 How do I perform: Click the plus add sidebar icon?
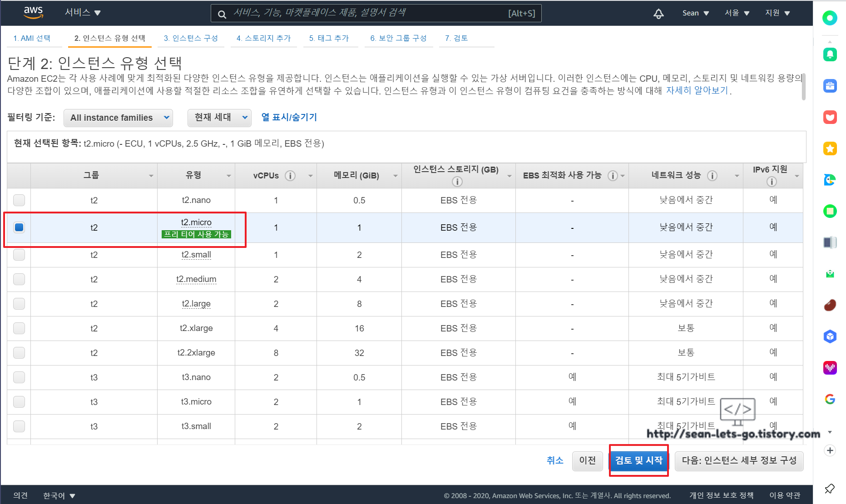pyautogui.click(x=830, y=450)
